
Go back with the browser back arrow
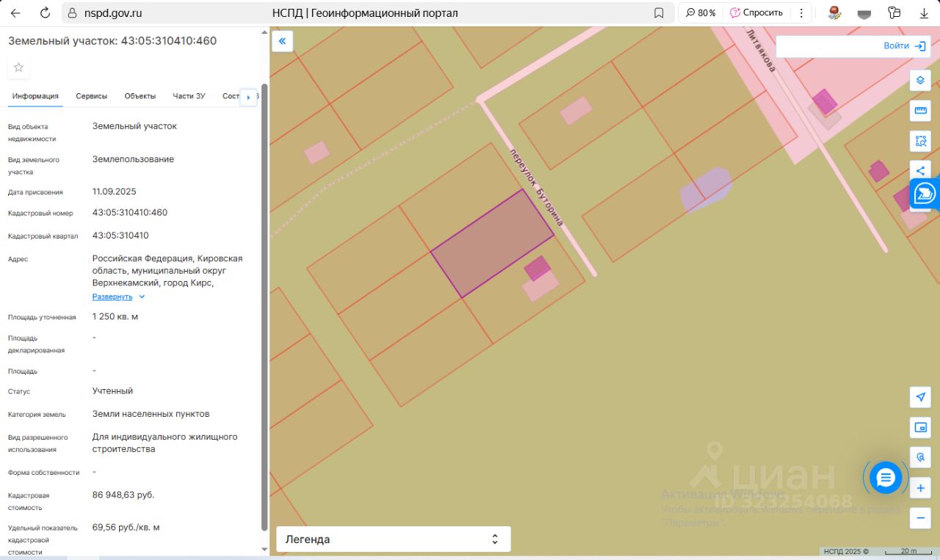[16, 12]
